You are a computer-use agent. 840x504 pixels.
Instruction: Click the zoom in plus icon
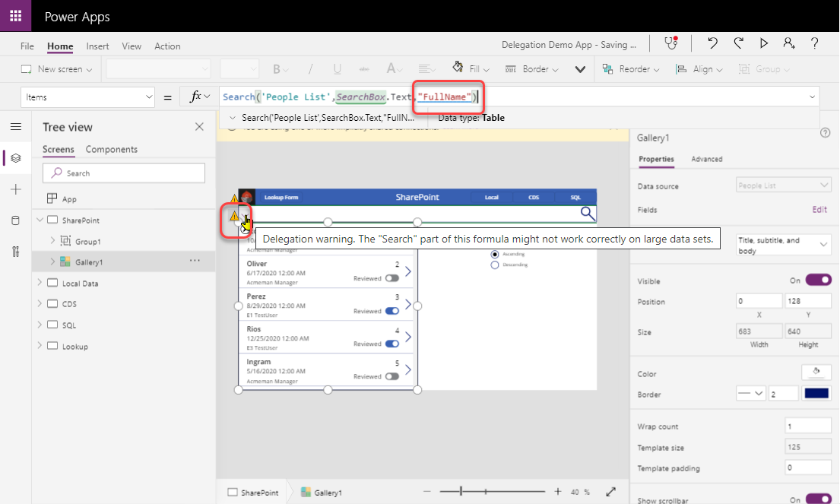coord(558,491)
